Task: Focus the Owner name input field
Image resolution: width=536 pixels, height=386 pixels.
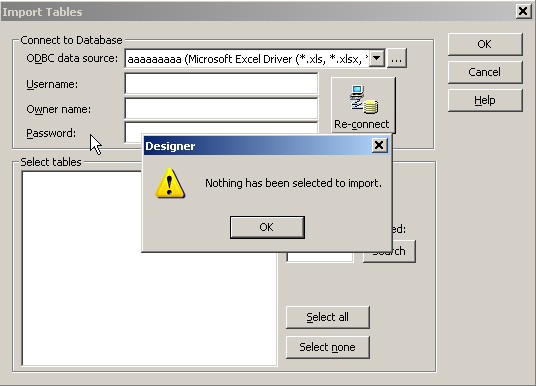Action: [221, 109]
